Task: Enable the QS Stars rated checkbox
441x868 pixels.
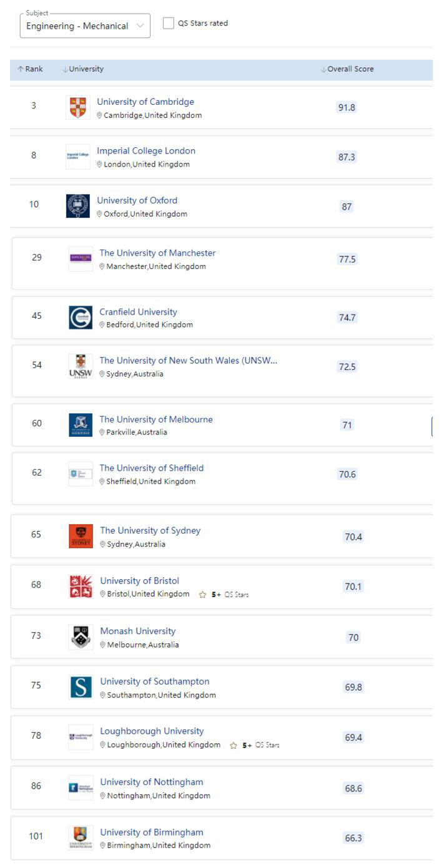Action: [168, 23]
